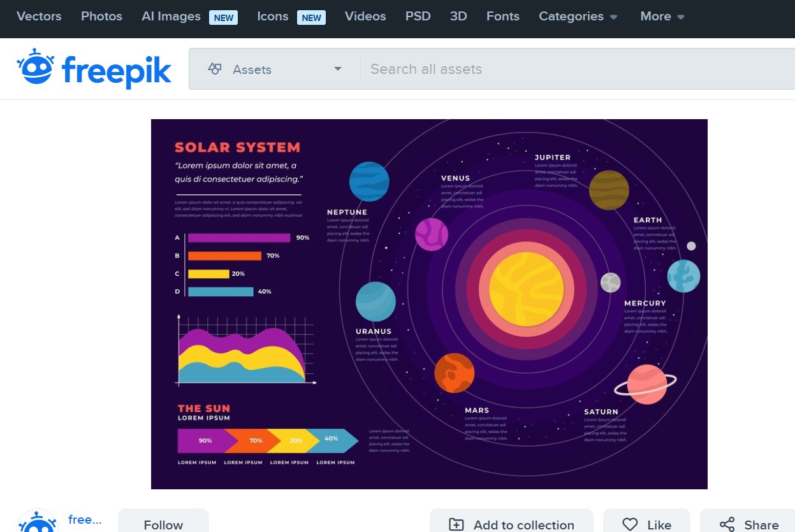Switch to the PSD section
This screenshot has width=795, height=532.
tap(418, 17)
